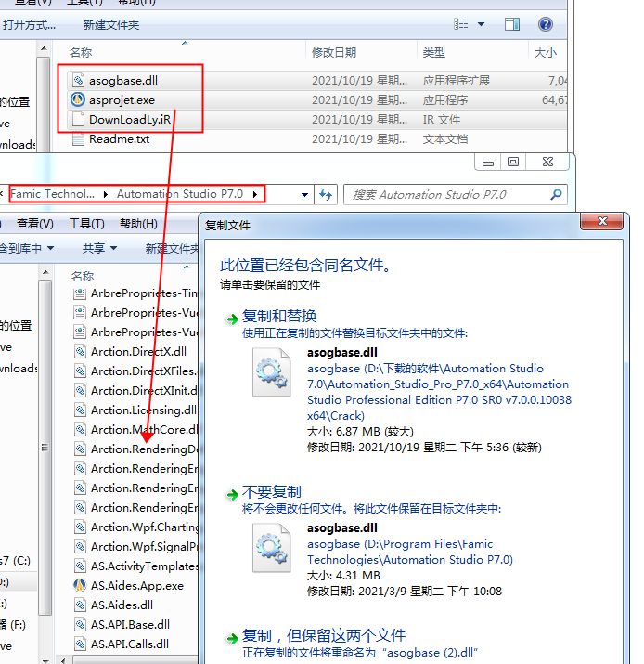Click gear file icon under 复制和替换
644x664 pixels.
point(271,372)
